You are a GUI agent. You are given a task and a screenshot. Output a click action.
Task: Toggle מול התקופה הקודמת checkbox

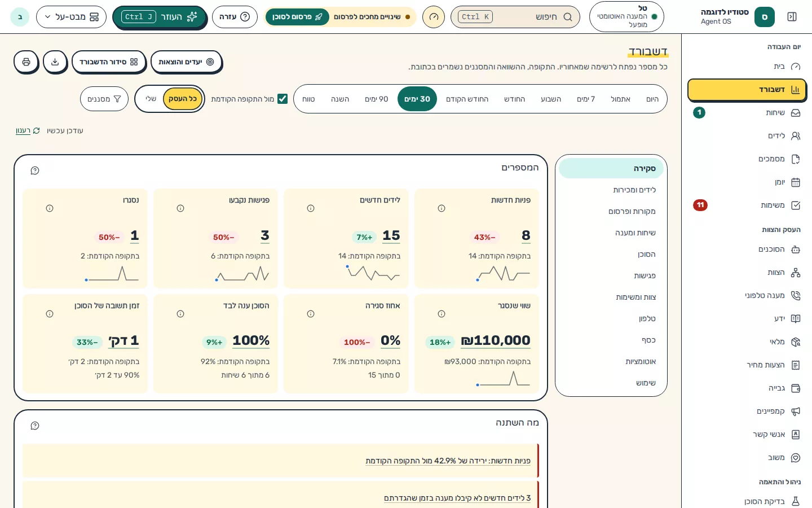[283, 99]
